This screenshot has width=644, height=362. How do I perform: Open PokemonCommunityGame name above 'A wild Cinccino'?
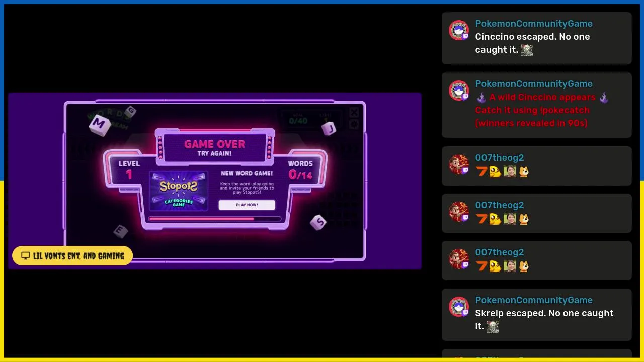pyautogui.click(x=534, y=84)
